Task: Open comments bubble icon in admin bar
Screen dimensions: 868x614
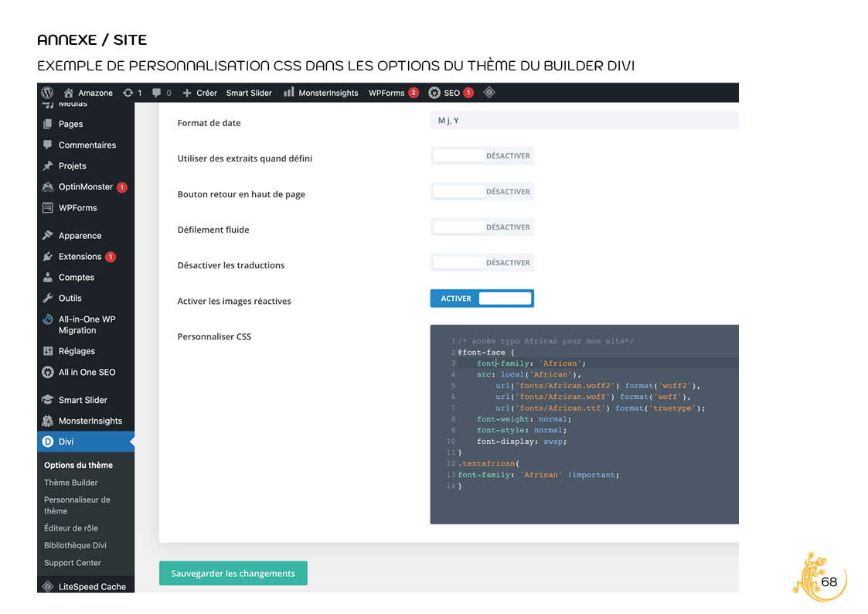Action: 157,93
